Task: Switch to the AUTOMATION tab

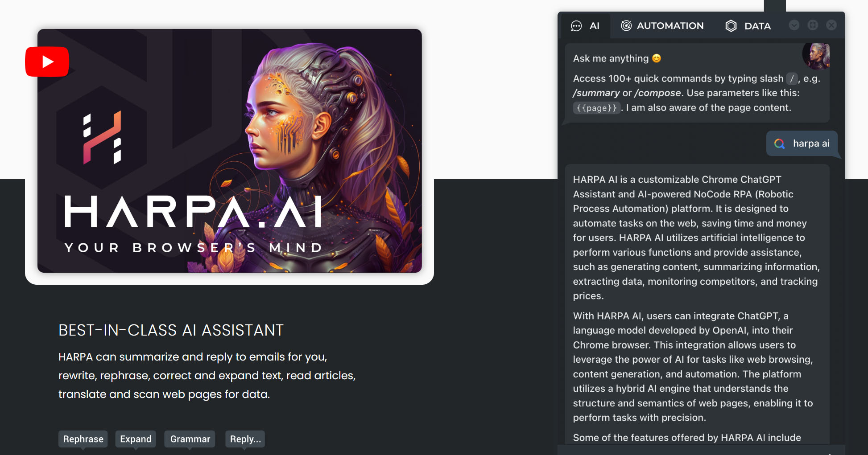Action: 662,26
